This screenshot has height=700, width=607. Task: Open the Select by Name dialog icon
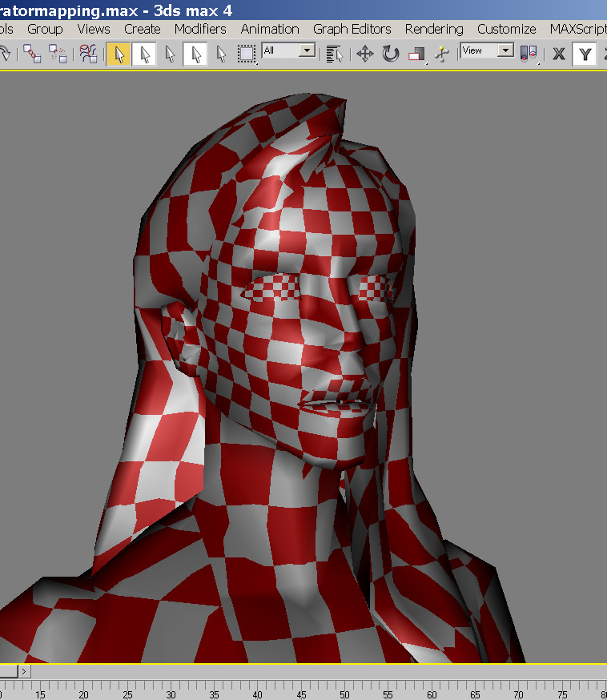click(x=335, y=54)
